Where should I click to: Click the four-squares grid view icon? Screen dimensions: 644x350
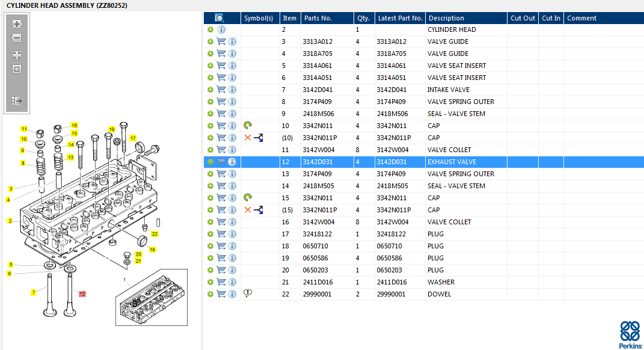(x=17, y=55)
